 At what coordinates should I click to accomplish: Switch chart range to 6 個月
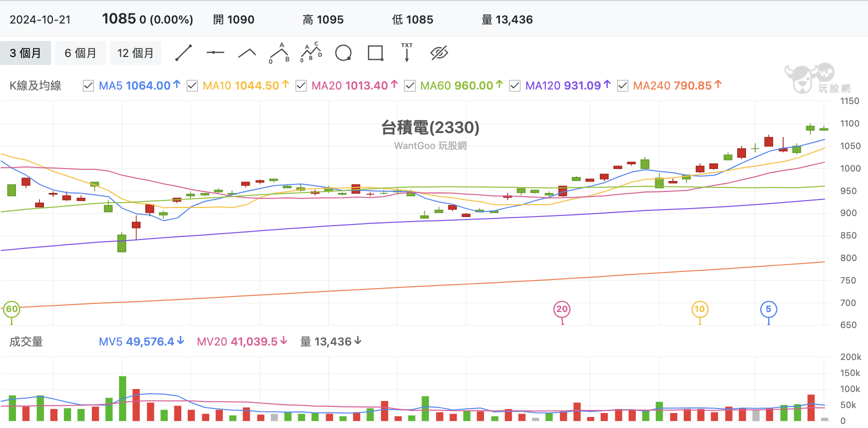(x=80, y=53)
